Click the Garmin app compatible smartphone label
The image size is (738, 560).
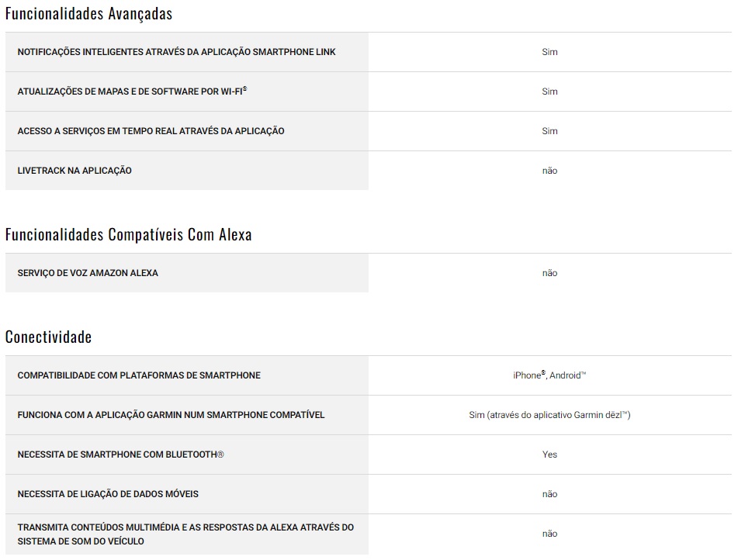click(x=171, y=415)
